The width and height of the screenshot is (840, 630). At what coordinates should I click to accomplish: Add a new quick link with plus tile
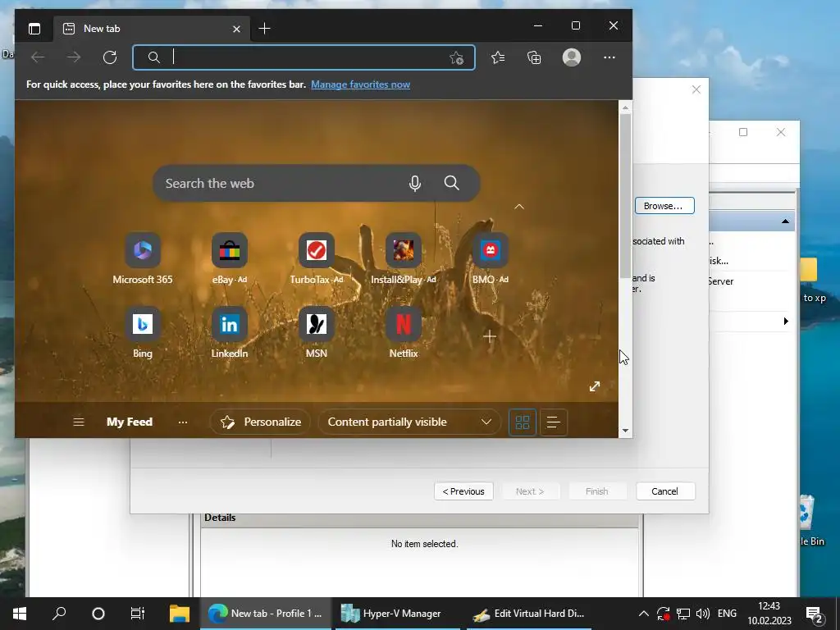coord(489,336)
